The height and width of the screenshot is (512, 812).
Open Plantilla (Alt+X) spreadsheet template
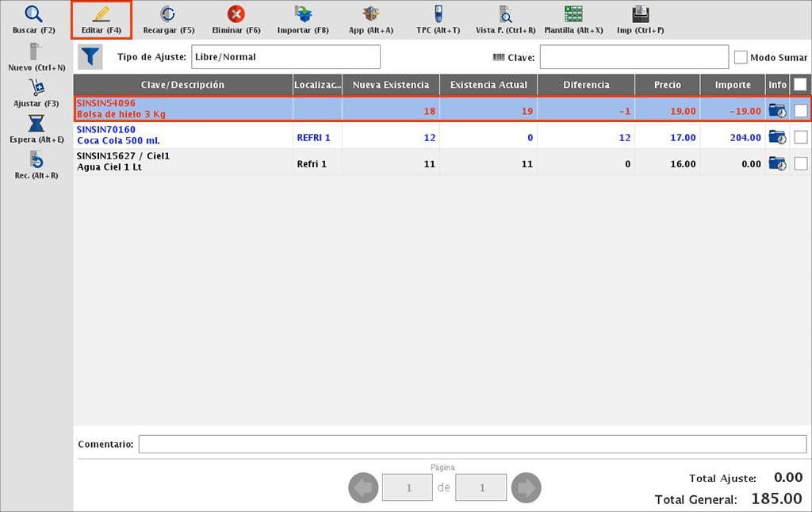pos(573,14)
